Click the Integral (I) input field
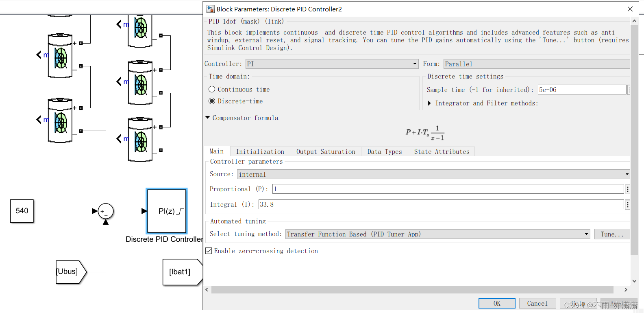This screenshot has height=313, width=644. [x=441, y=204]
